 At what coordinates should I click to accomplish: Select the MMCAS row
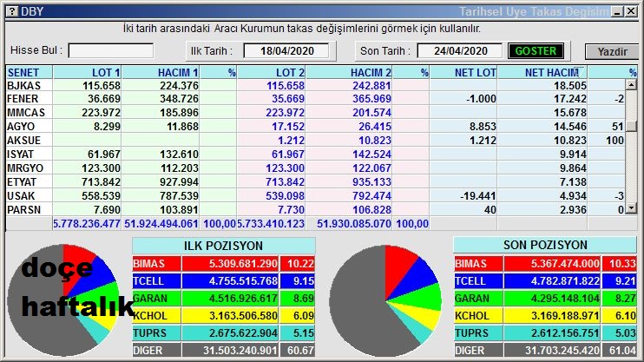pos(315,112)
